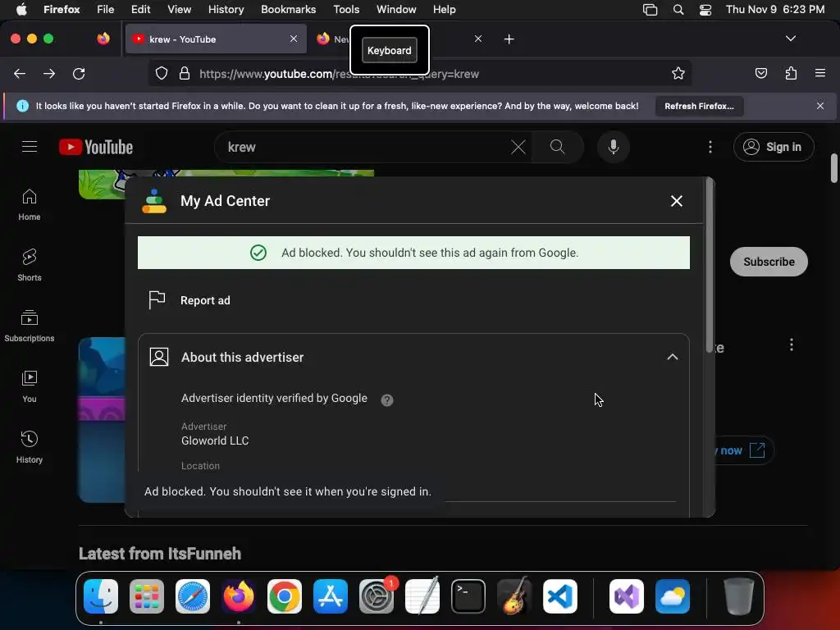This screenshot has width=840, height=630.
Task: Open the History menu
Action: (226, 10)
